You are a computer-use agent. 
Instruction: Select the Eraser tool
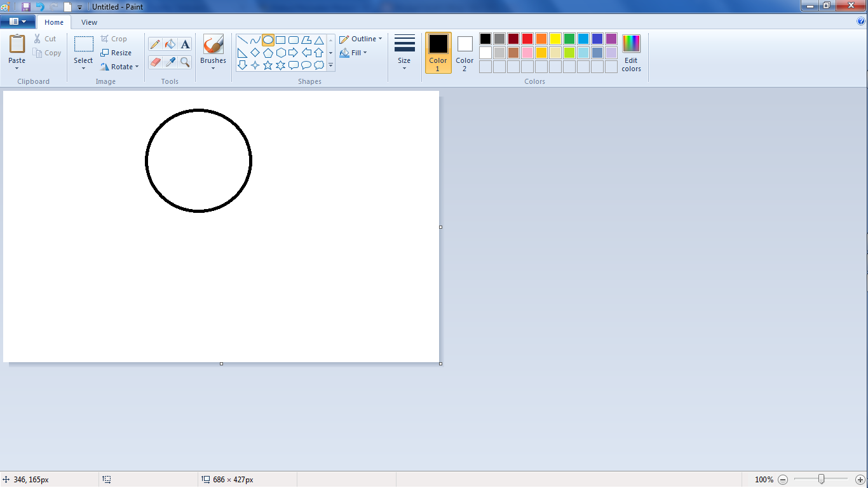click(x=155, y=62)
